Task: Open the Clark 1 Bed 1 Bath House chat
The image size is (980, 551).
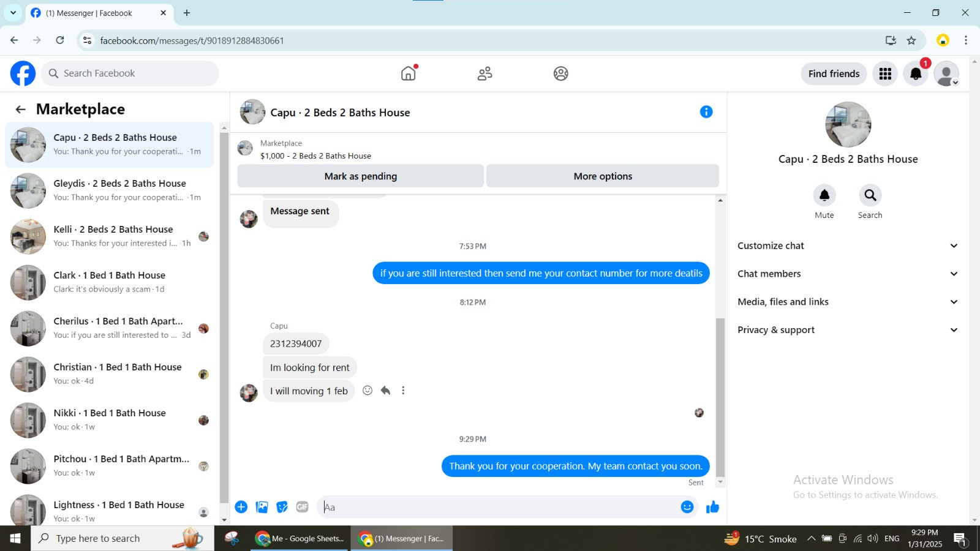Action: click(110, 282)
